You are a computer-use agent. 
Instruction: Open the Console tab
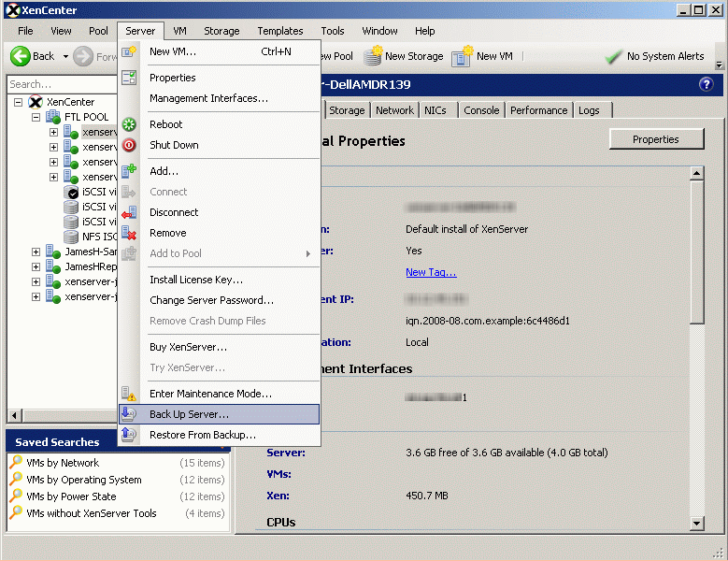tap(481, 110)
